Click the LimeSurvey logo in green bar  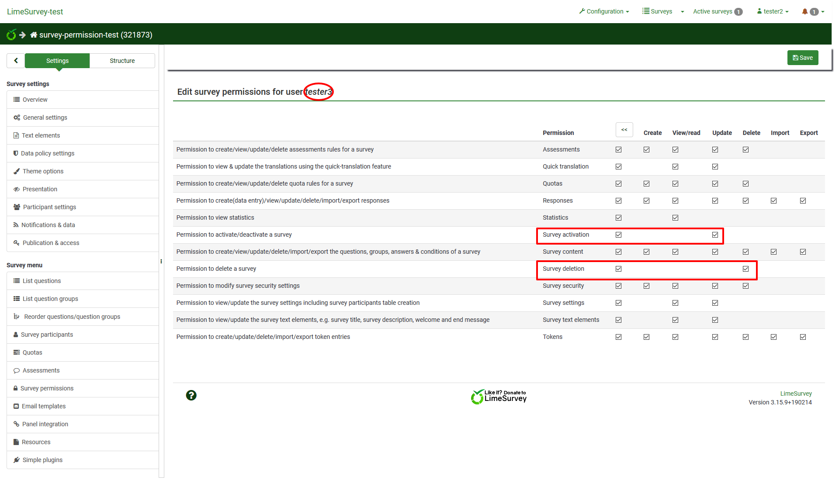[11, 35]
